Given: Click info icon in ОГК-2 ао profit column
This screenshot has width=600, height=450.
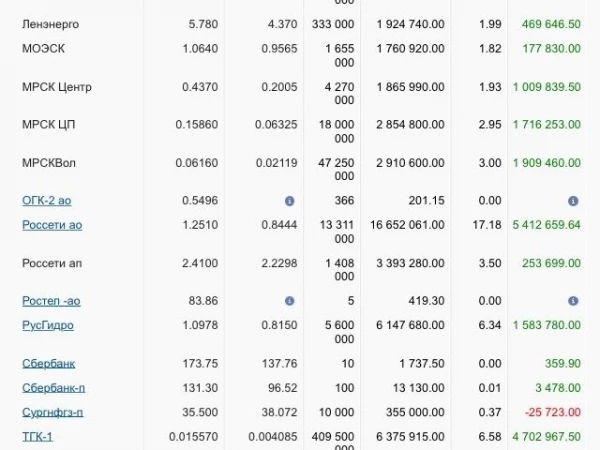Looking at the screenshot, I should coord(573,201).
